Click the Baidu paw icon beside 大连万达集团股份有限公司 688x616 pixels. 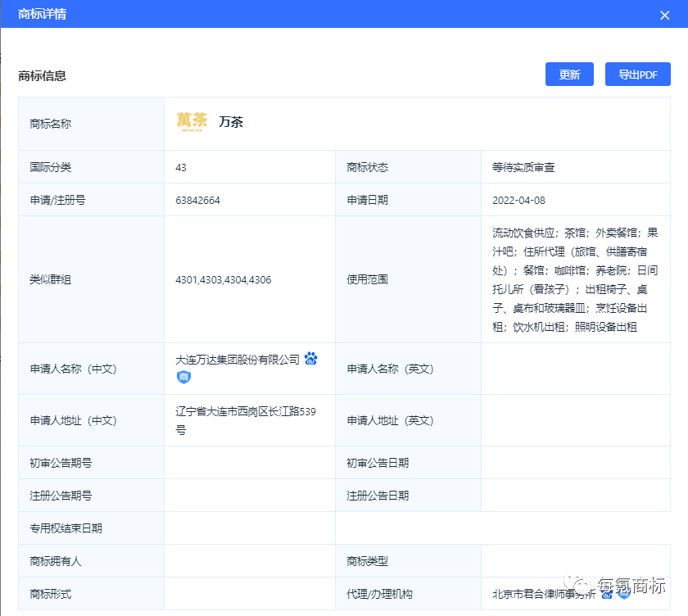click(310, 359)
